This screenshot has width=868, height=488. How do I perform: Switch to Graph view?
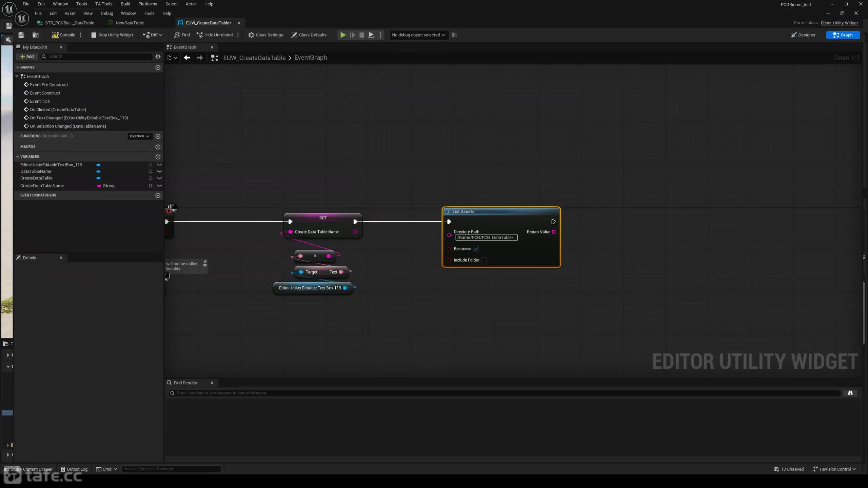(843, 35)
